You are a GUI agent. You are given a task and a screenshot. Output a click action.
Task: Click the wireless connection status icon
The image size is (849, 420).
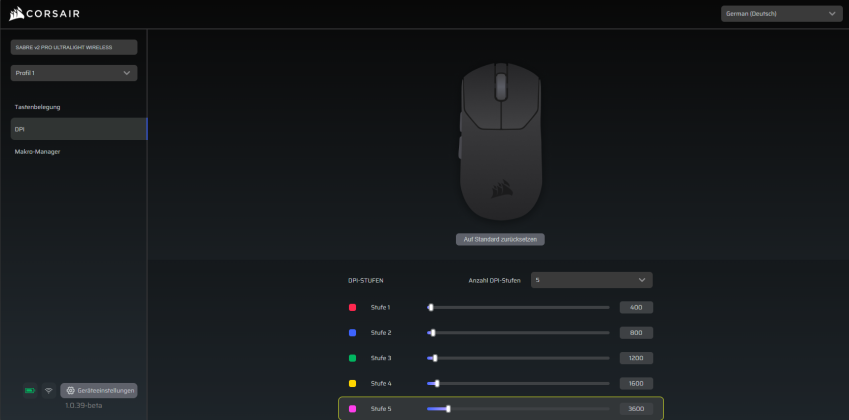click(x=48, y=390)
